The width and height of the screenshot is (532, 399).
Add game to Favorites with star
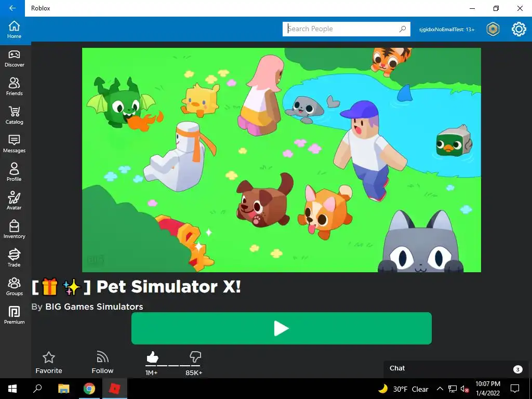coord(48,362)
